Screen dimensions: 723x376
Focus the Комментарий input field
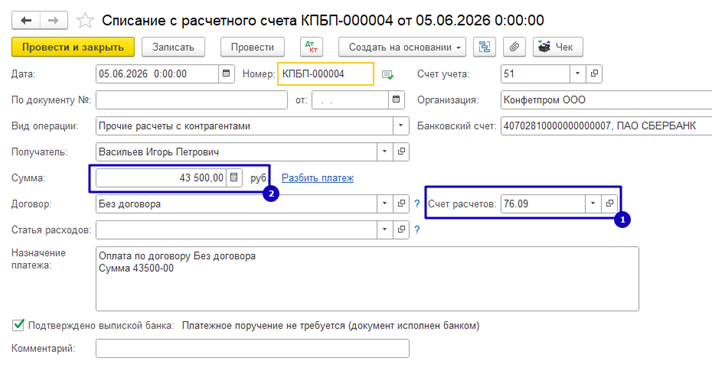[x=252, y=348]
